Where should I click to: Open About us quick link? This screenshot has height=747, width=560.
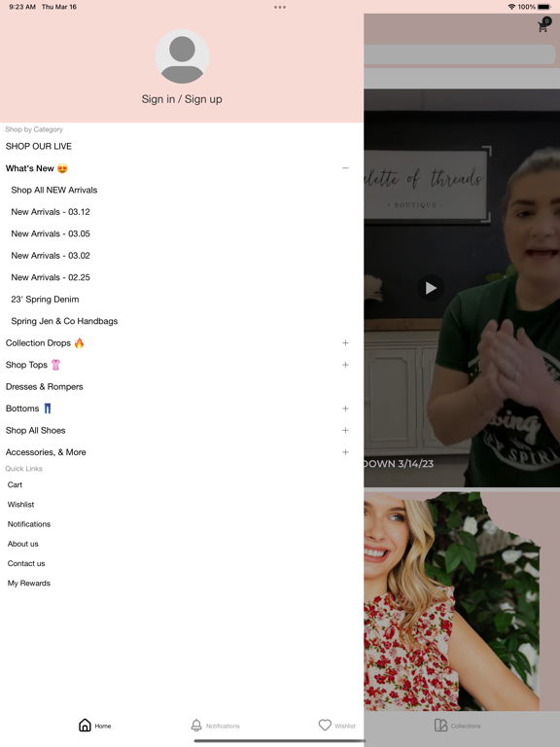23,544
